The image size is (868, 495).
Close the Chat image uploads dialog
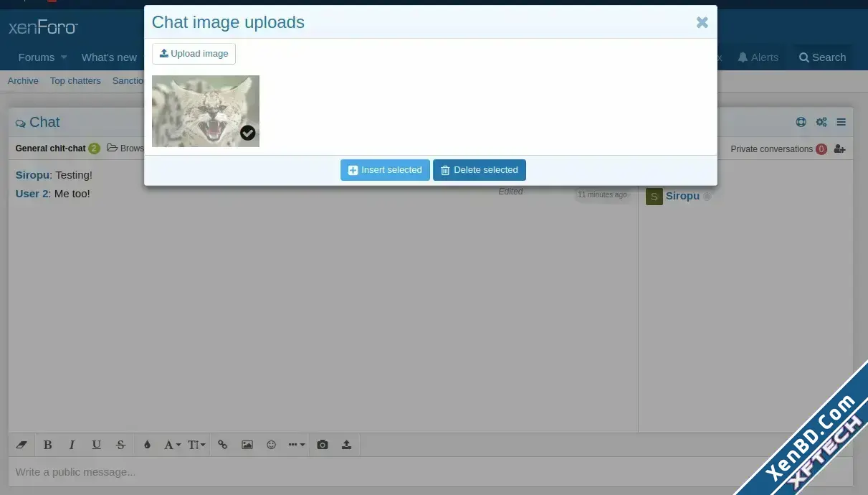coord(702,22)
